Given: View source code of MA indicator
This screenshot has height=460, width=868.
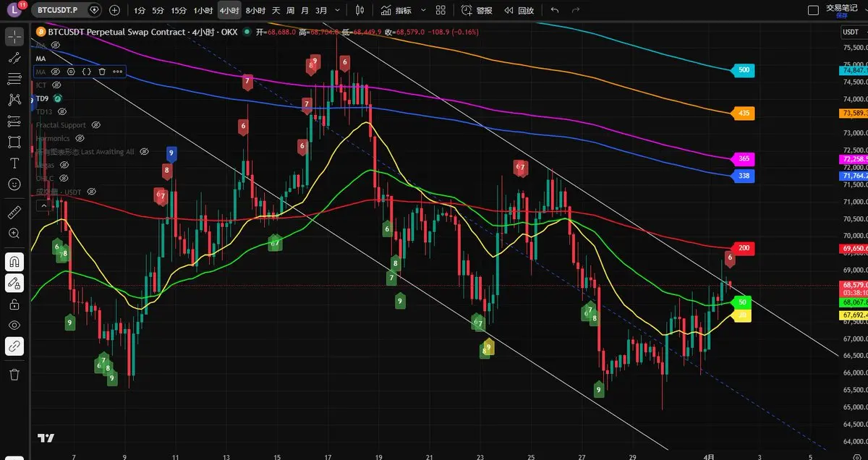Looking at the screenshot, I should [87, 72].
